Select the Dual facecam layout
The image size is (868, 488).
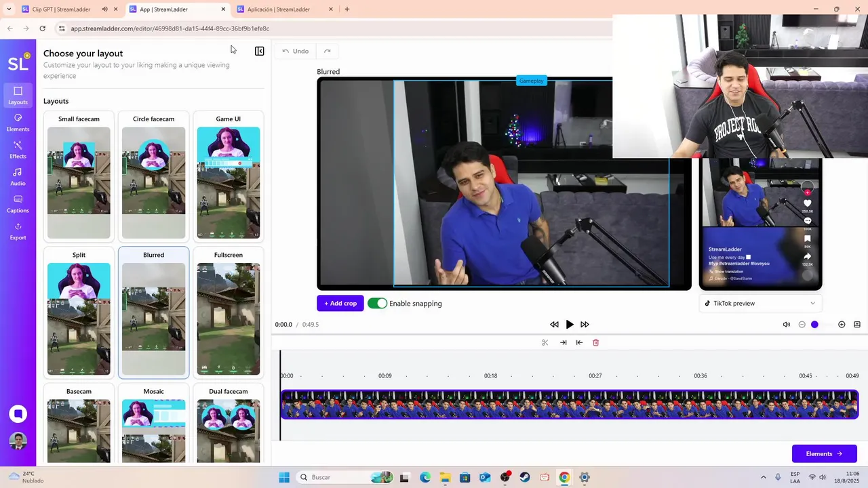coord(228,424)
